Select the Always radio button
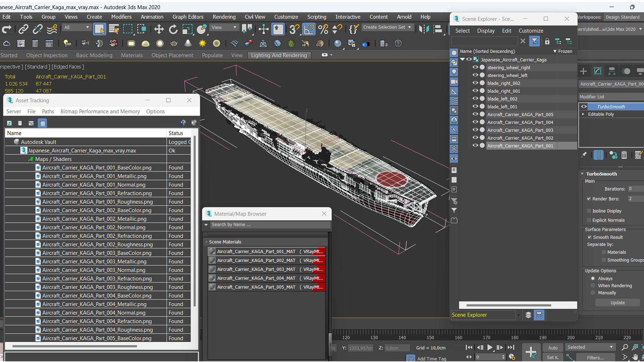The image size is (644, 362). pos(593,279)
